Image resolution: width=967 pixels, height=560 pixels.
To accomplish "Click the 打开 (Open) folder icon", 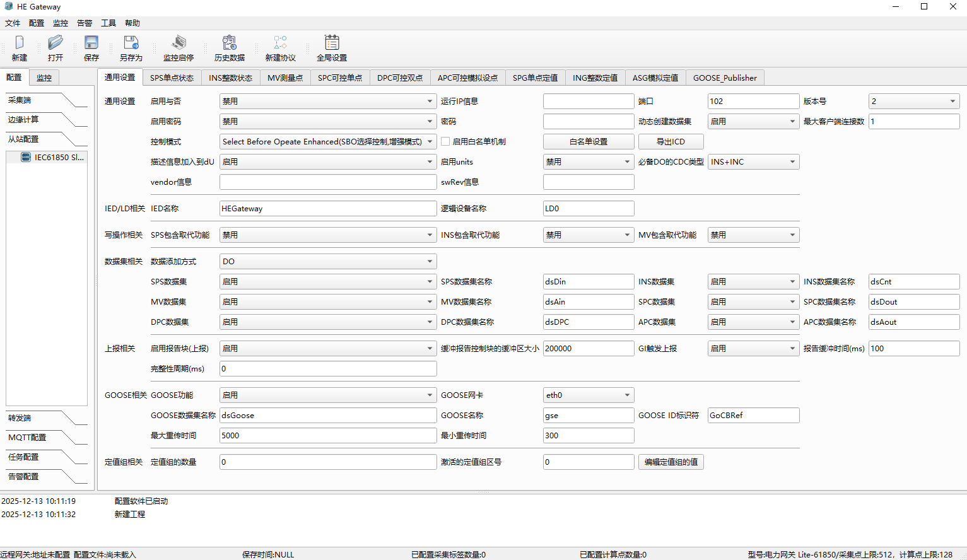I will click(x=56, y=43).
